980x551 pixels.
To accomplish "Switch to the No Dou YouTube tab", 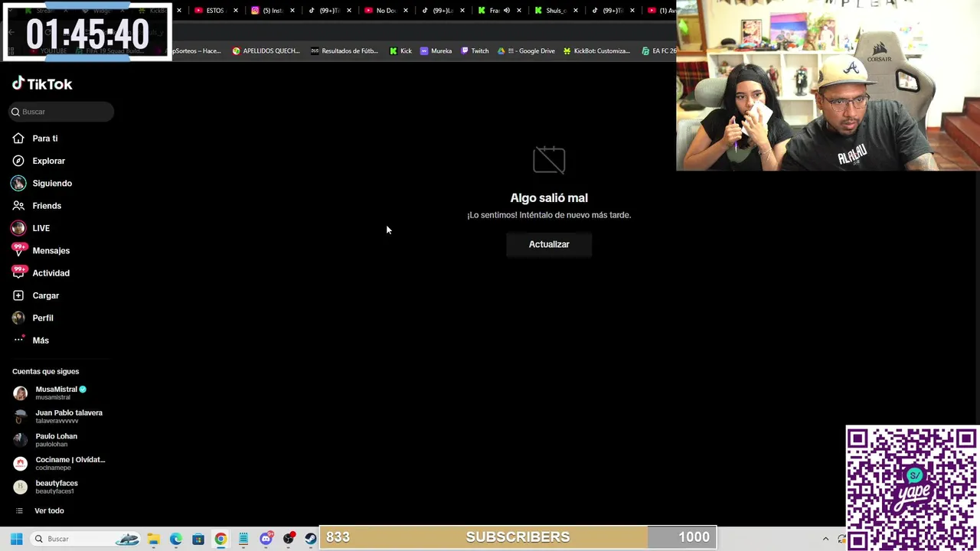I will 385,11.
